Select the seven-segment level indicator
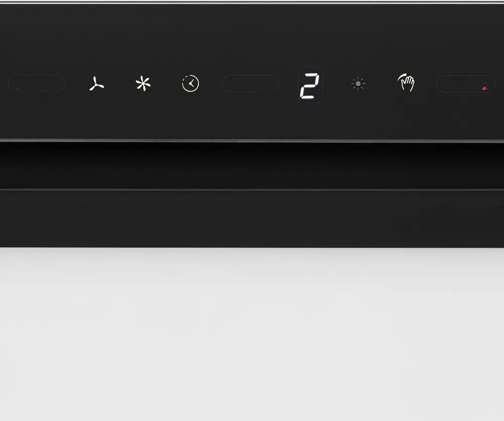Viewport: 504px width, 421px height. 310,84
